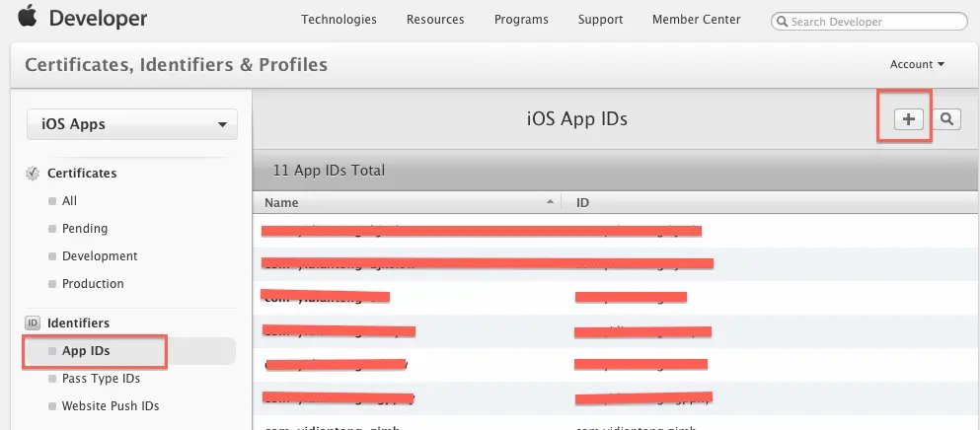Show Pending certificates
980x430 pixels.
[x=85, y=228]
